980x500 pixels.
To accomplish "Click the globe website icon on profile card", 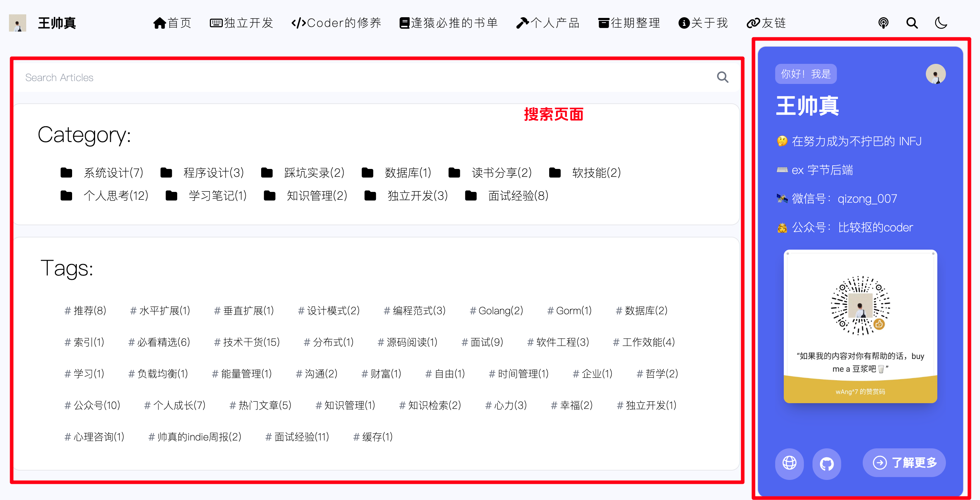I will tap(790, 463).
